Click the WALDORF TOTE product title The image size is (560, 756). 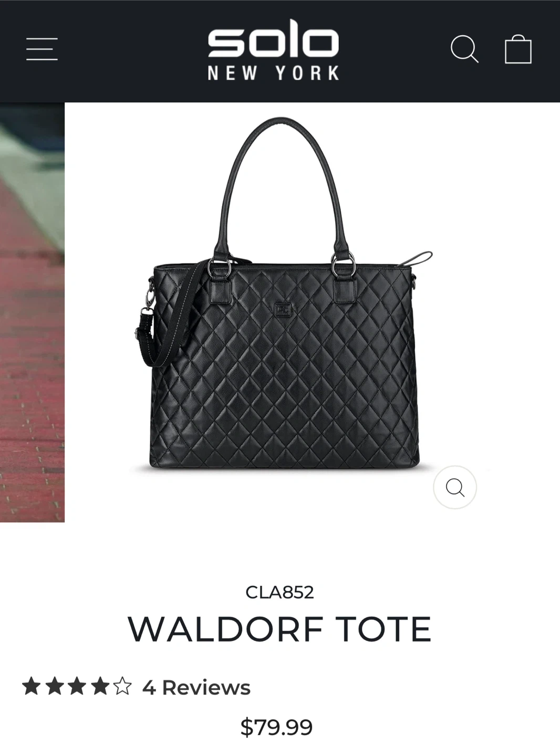tap(279, 629)
